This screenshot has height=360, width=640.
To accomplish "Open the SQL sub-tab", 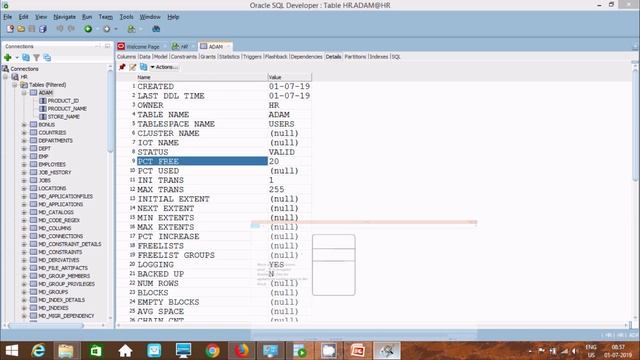I will click(396, 57).
